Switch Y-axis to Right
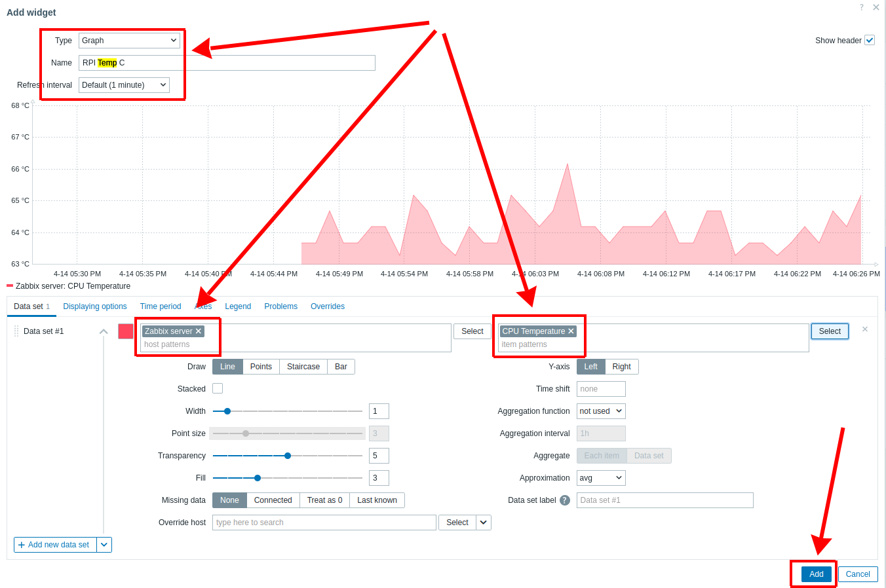 [x=621, y=366]
